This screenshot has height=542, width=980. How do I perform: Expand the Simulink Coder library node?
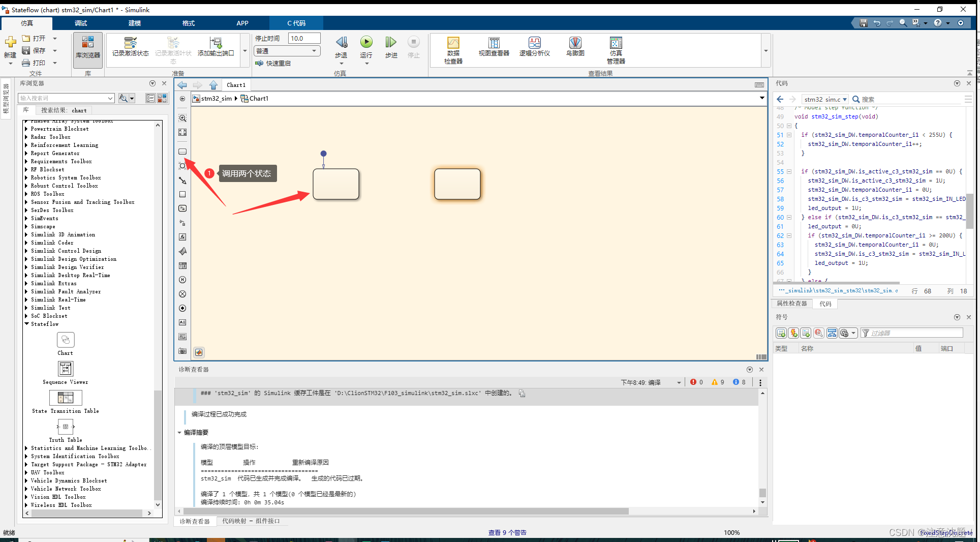26,243
